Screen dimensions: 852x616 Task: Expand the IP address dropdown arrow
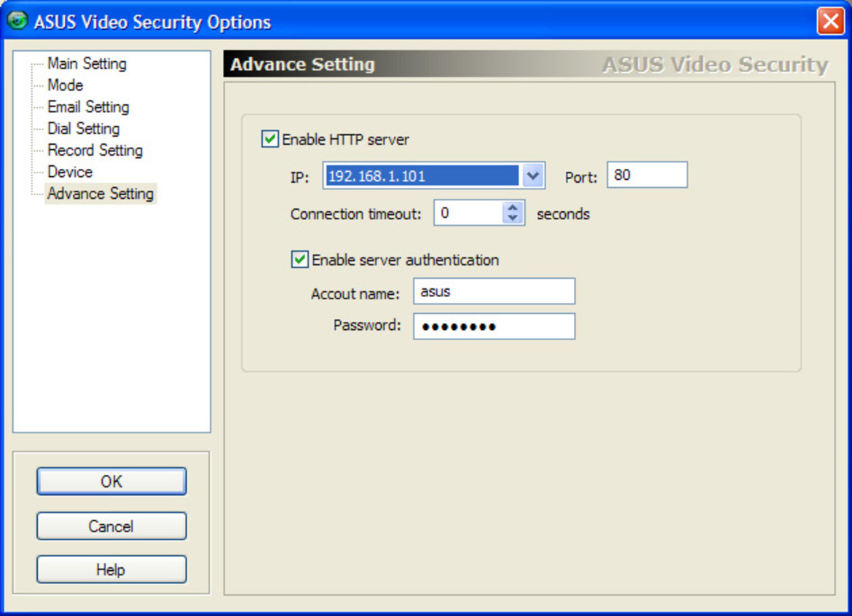point(533,175)
